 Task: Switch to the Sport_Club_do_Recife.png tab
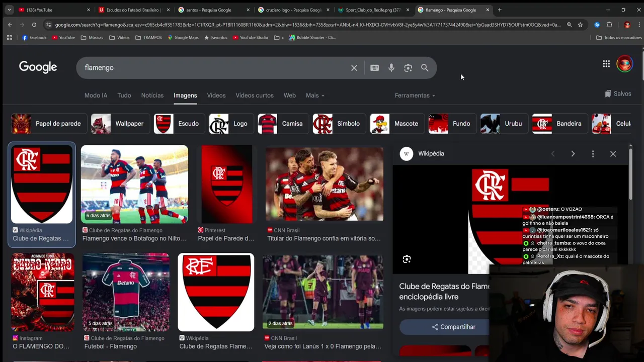click(374, 10)
